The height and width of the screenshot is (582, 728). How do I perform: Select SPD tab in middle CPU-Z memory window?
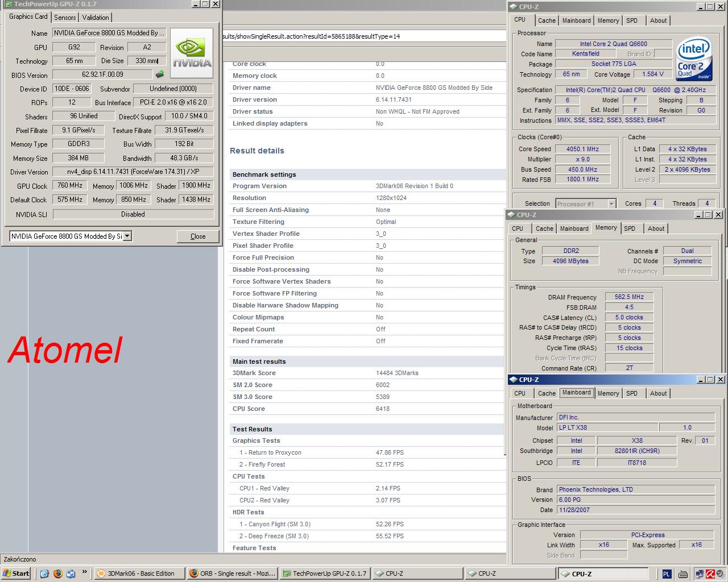(x=630, y=228)
